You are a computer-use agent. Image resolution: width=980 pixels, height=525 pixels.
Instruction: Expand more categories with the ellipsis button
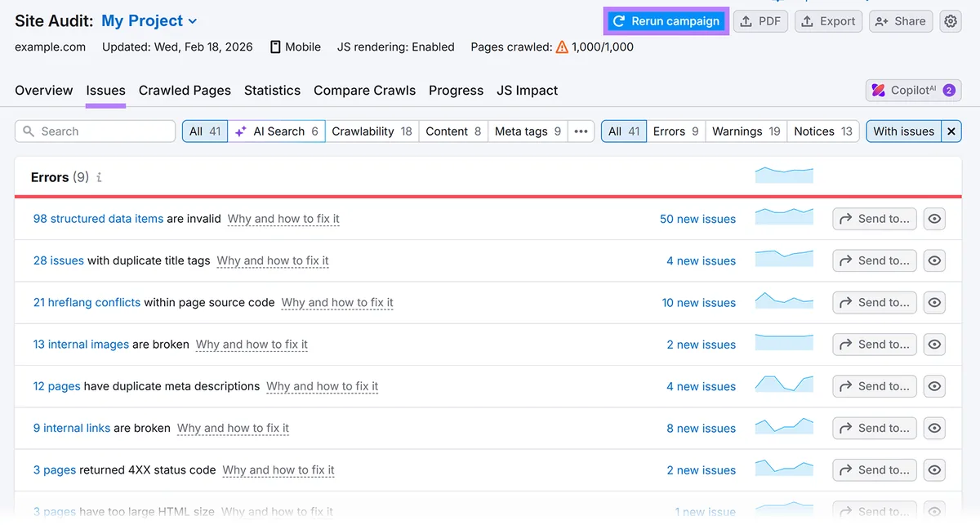click(581, 131)
